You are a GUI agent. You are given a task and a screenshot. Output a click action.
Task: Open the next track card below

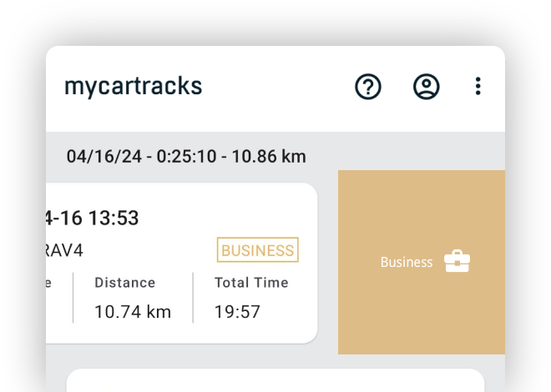pos(275,380)
